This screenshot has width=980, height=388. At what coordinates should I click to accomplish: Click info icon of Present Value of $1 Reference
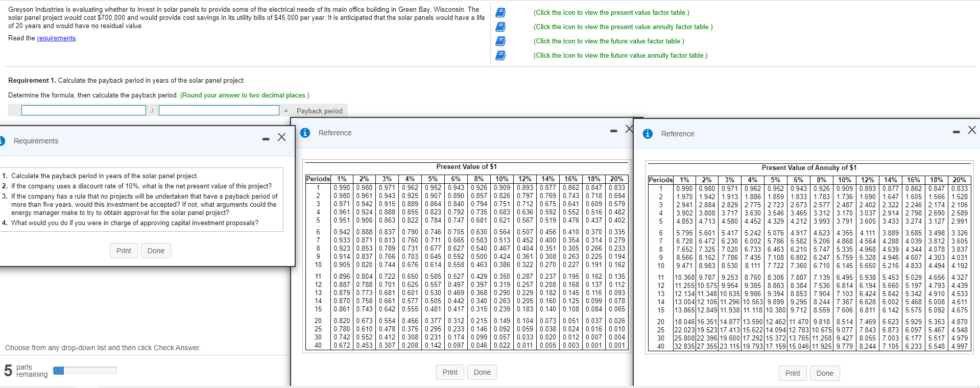coord(305,133)
